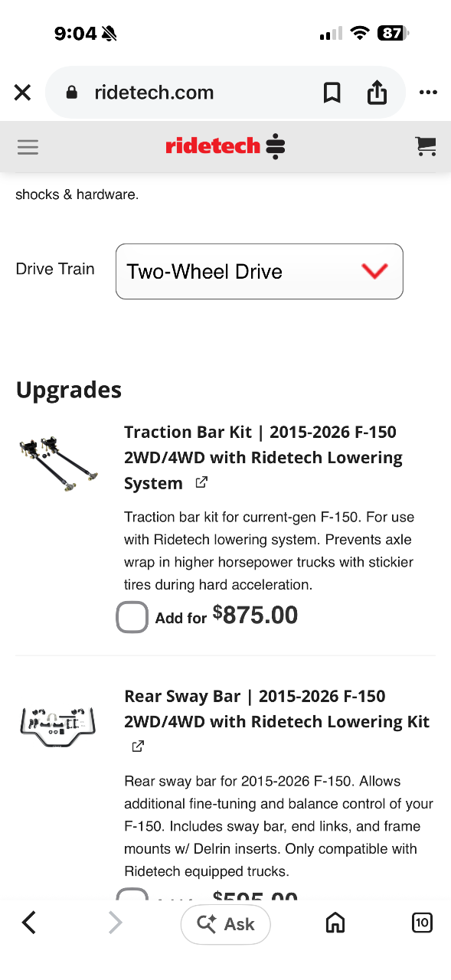Open the hamburger navigation menu
Viewport: 451px width, 980px height.
(x=28, y=146)
